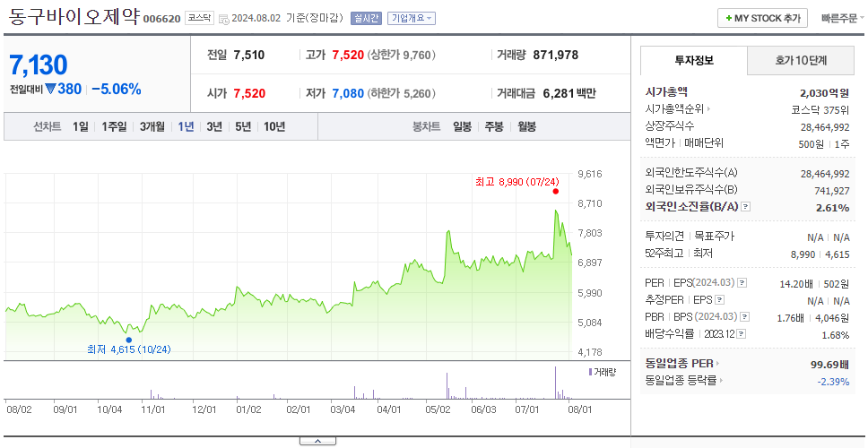Click the 투자의견 label link
This screenshot has height=448, width=868.
(x=664, y=237)
